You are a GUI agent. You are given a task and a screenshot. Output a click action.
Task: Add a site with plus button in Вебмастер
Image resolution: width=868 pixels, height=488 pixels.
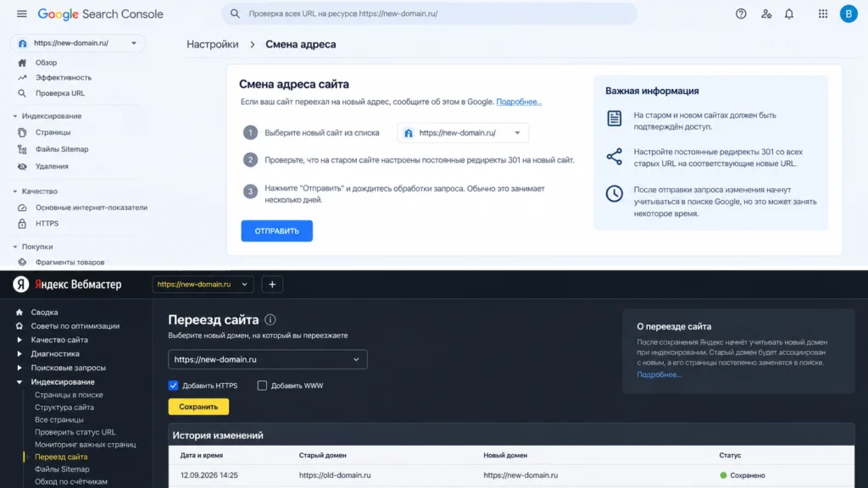pos(272,285)
